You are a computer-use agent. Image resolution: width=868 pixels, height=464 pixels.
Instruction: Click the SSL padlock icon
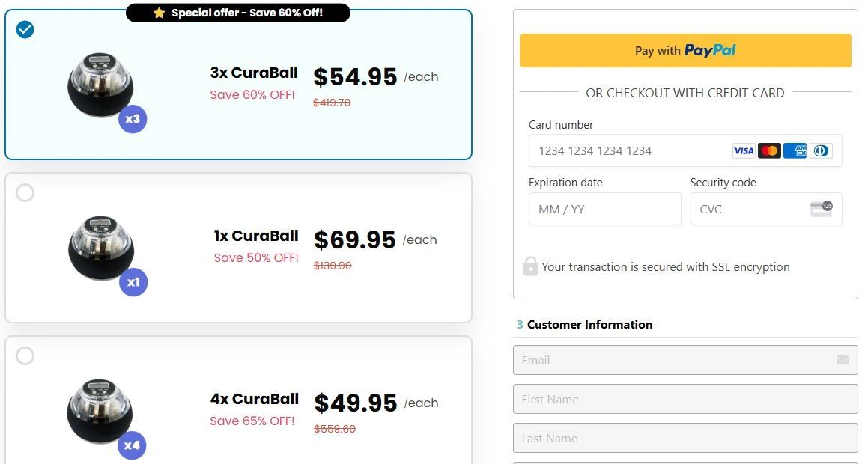click(x=530, y=266)
